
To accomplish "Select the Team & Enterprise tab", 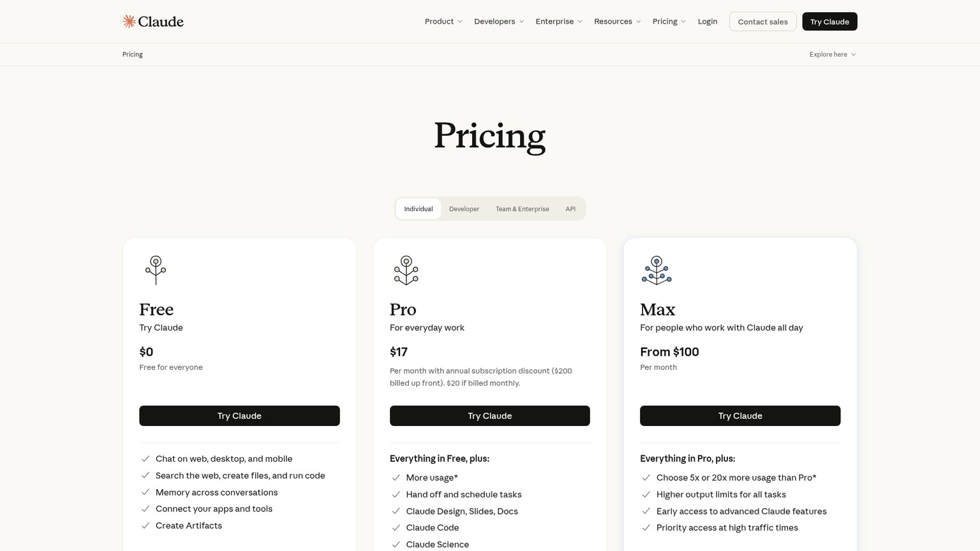I will (x=522, y=209).
